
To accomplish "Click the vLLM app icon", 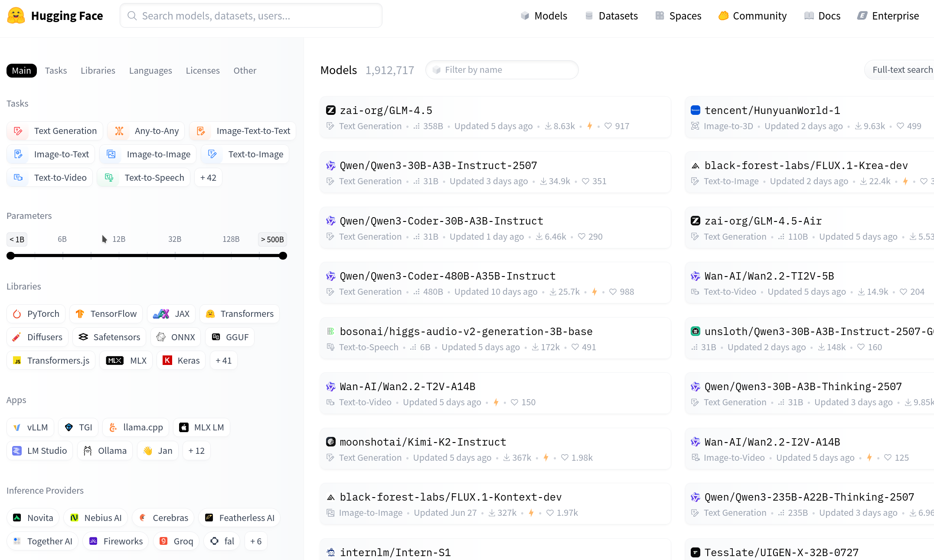I will [17, 427].
